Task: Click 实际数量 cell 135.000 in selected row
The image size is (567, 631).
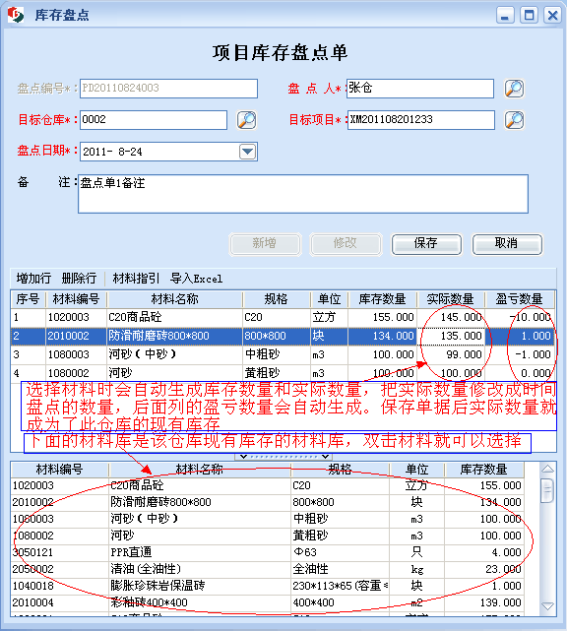Action: pyautogui.click(x=451, y=336)
